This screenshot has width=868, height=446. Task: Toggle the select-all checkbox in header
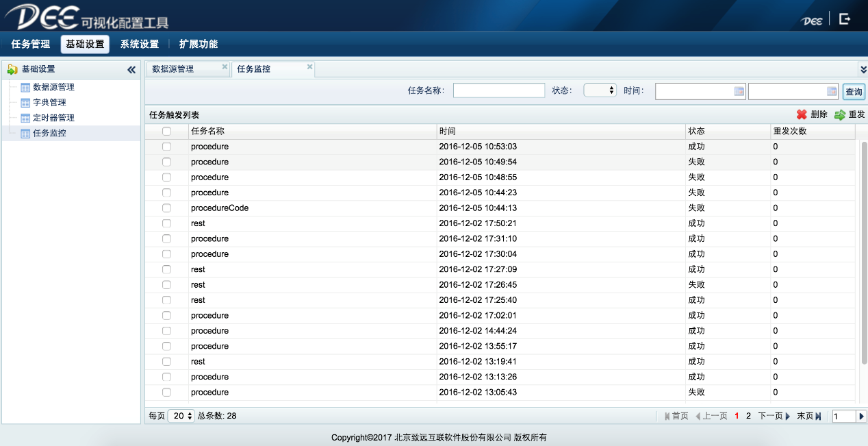click(166, 132)
